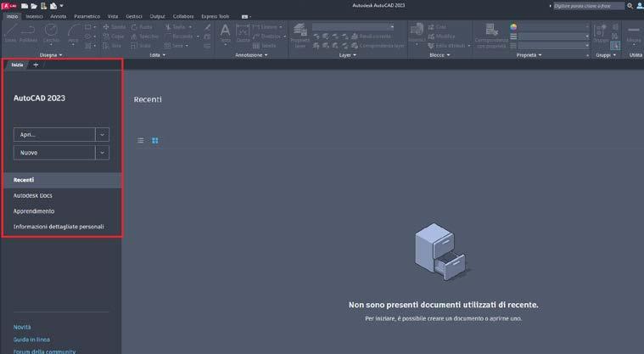
Task: Open the Apri dropdown arrow
Action: pyautogui.click(x=103, y=134)
